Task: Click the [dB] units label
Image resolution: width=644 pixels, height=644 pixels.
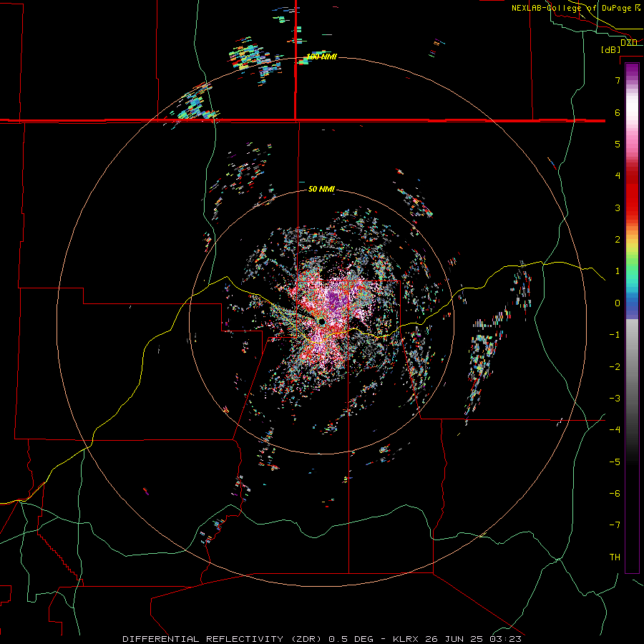Action: [x=611, y=50]
